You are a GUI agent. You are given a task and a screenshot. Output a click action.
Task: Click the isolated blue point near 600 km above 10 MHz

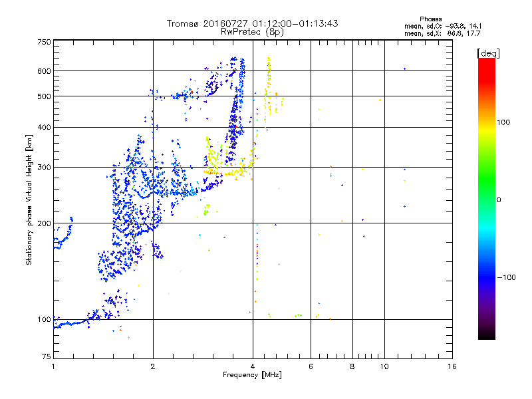coord(404,69)
